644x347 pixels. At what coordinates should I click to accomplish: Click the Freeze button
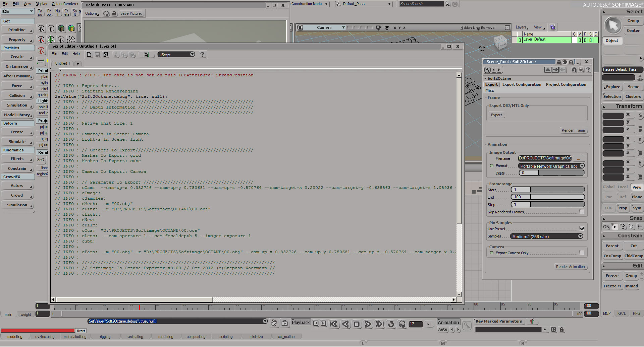[612, 276]
